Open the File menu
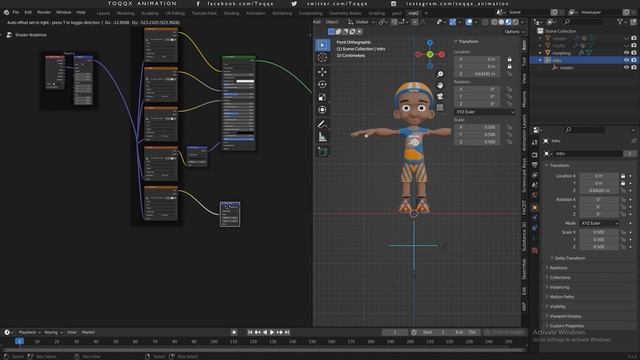The height and width of the screenshot is (360, 640). [x=16, y=12]
